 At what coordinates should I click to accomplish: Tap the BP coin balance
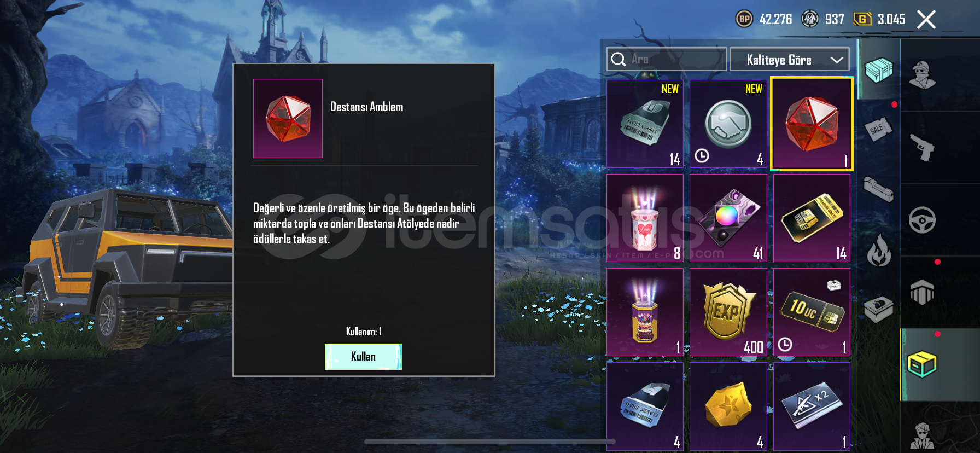[764, 19]
